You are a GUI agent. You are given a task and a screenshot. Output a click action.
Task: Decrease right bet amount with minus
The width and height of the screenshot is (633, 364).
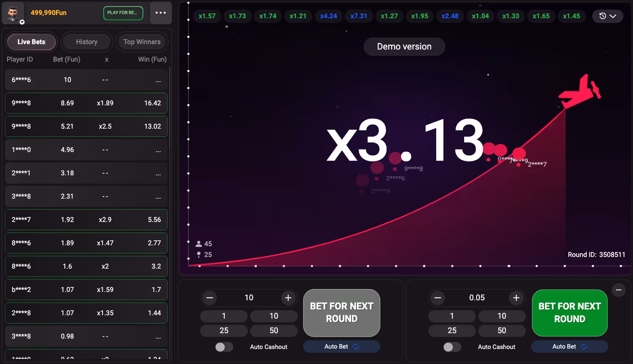[438, 298]
